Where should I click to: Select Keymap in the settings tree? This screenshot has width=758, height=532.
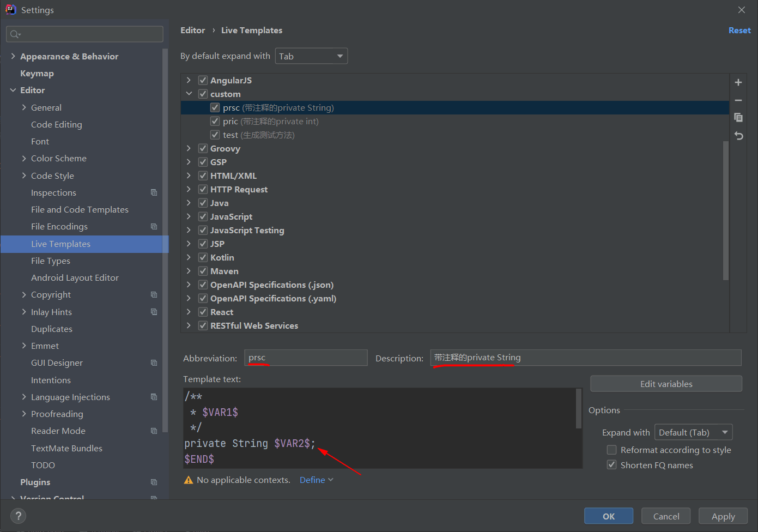(37, 73)
